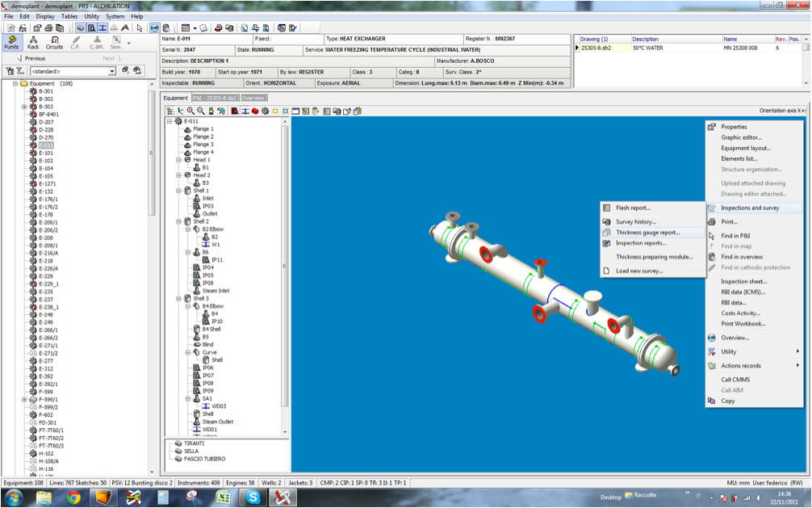Collapse the Equipment (108) root folder
Image resolution: width=812 pixels, height=508 pixels.
click(15, 83)
